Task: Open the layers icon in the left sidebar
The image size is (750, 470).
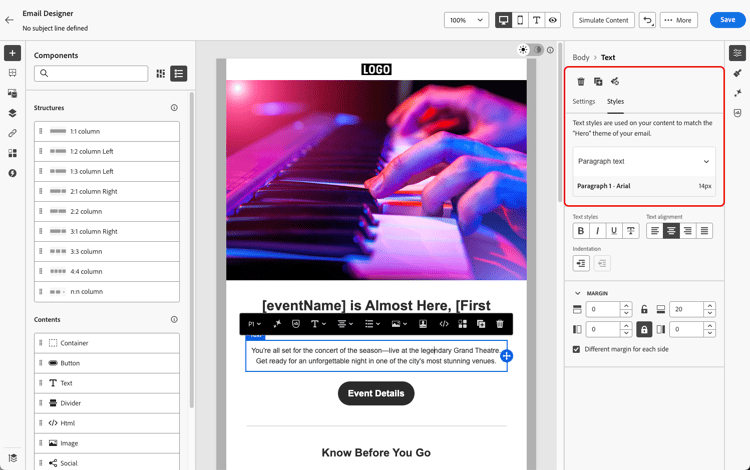Action: (12, 113)
